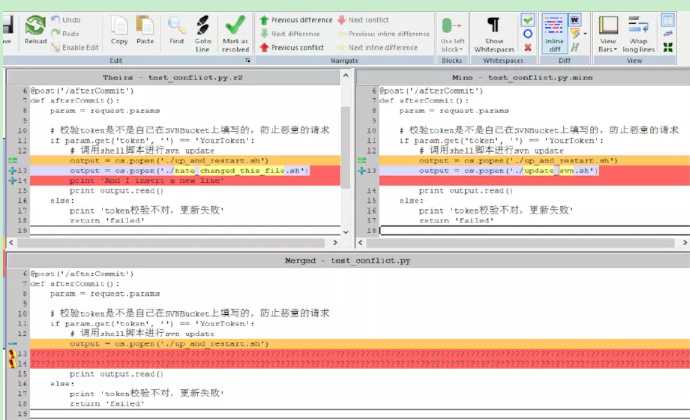Image resolution: width=690 pixels, height=420 pixels.
Task: Open the Use left block dropdown
Action: tap(452, 34)
